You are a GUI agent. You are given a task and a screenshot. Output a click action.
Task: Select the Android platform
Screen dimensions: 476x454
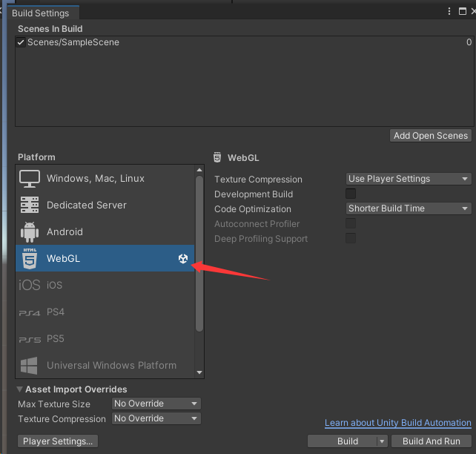click(105, 232)
